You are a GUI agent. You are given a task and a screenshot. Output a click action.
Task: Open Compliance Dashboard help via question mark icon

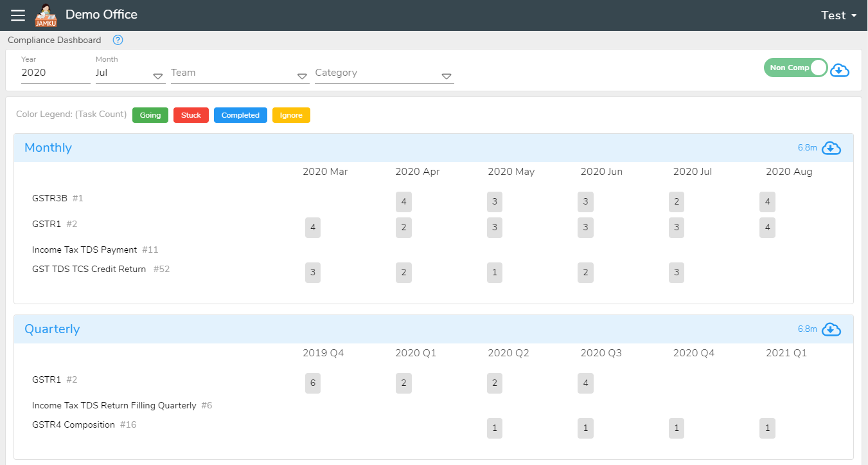(x=118, y=40)
